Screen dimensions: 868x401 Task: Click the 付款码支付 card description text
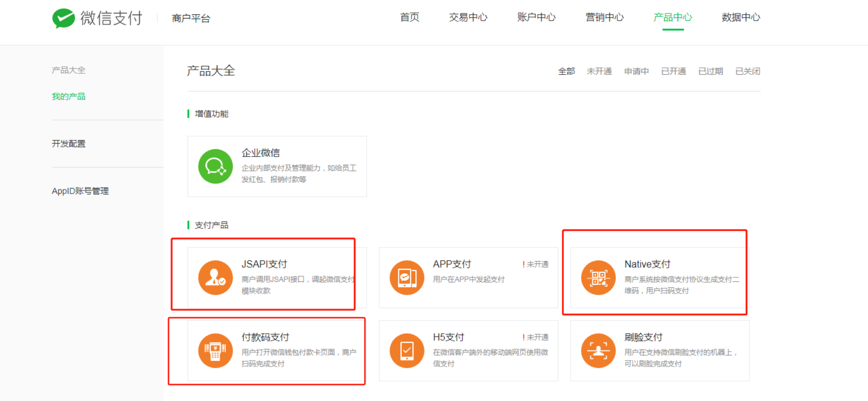click(x=299, y=358)
